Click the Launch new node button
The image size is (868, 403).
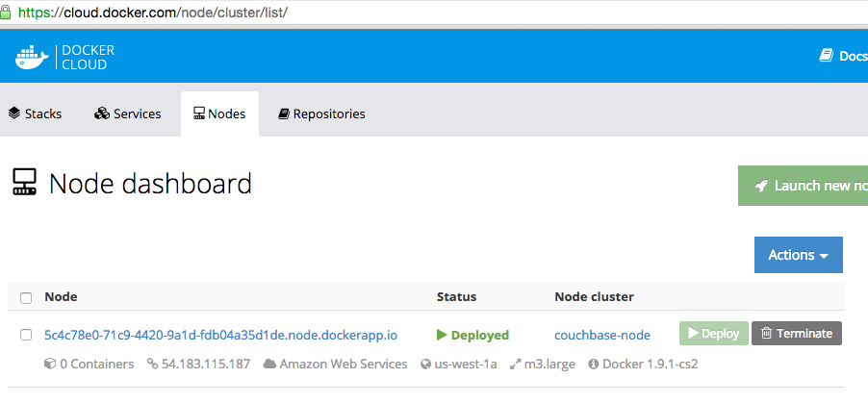pyautogui.click(x=803, y=186)
